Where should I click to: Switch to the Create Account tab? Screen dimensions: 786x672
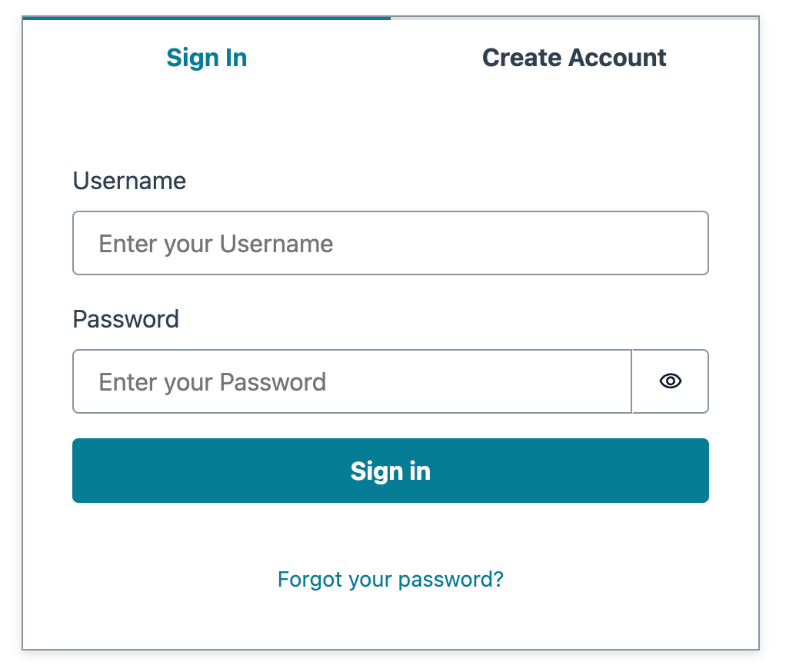click(x=575, y=58)
